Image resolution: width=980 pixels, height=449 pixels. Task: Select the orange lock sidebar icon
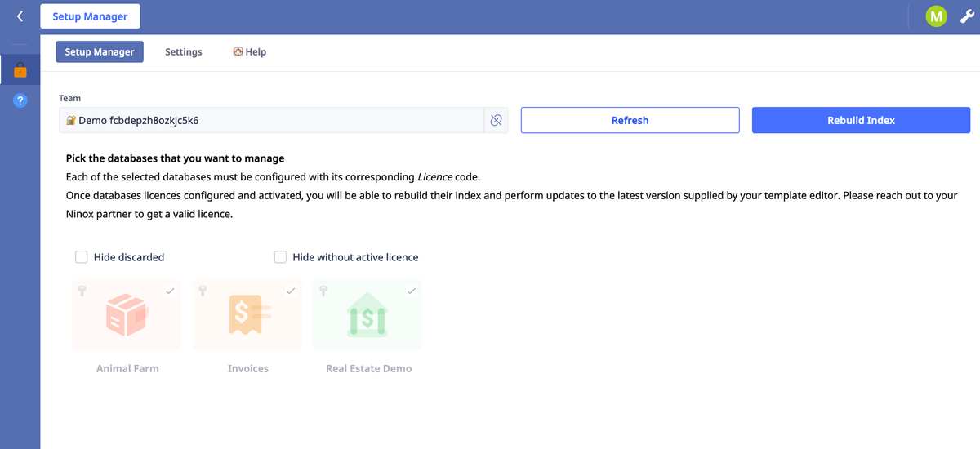pyautogui.click(x=20, y=70)
